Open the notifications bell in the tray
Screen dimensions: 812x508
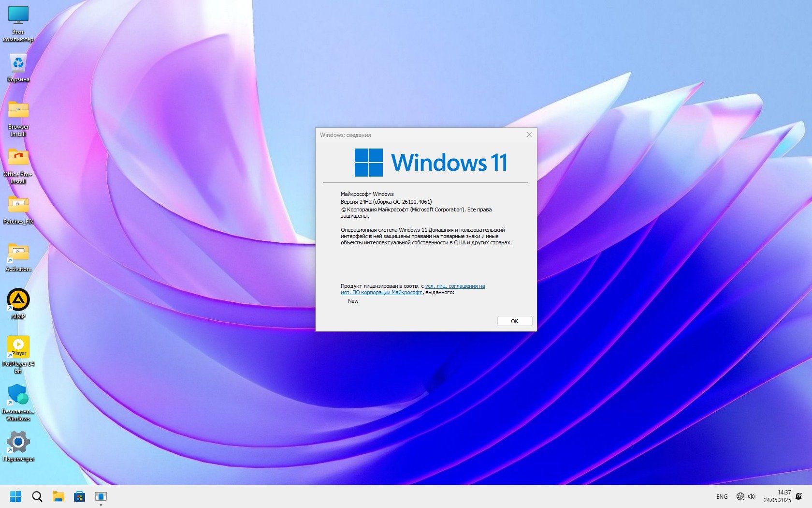[799, 496]
